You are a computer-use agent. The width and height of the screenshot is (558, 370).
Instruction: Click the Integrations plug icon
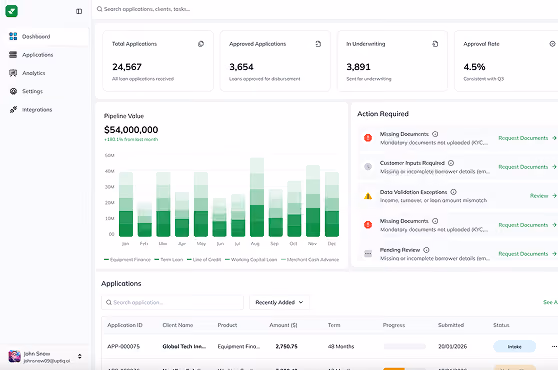(13, 110)
